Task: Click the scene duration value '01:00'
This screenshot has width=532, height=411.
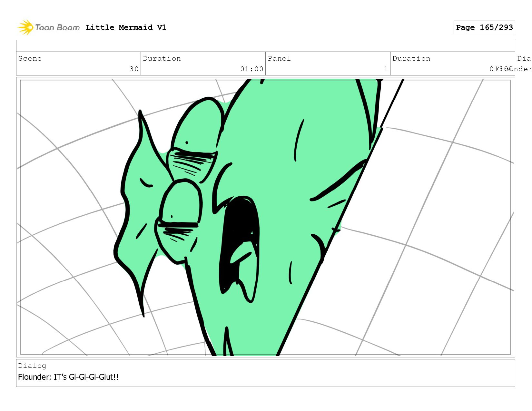Action: pyautogui.click(x=252, y=69)
